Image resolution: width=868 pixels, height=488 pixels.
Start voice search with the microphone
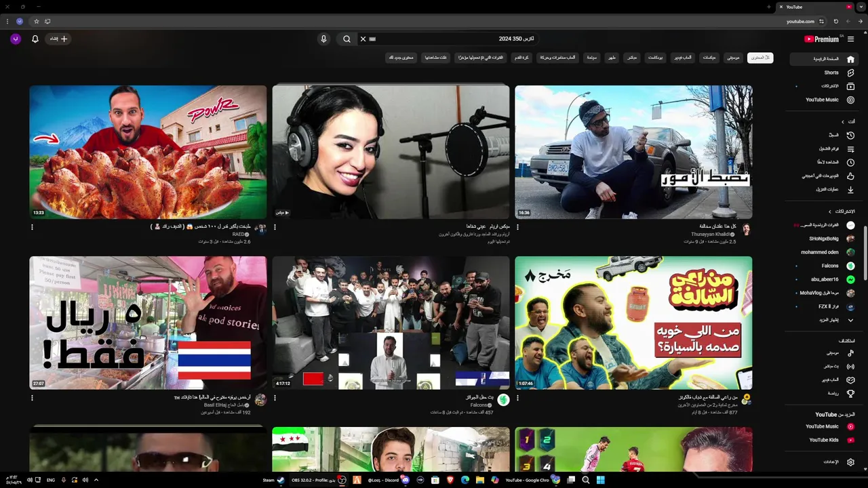pos(323,39)
